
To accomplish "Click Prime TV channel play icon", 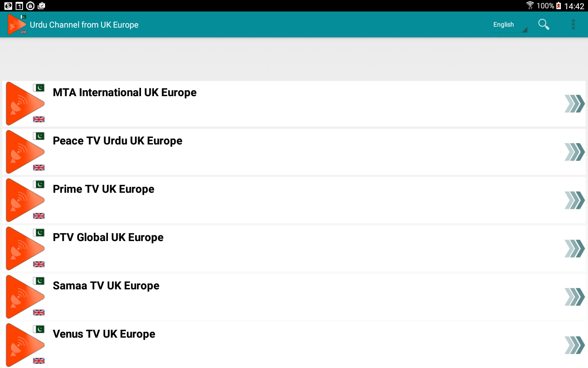I will point(25,200).
